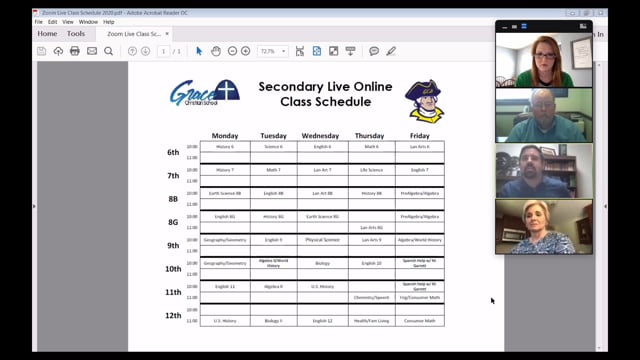Click the 12th grade row label
The height and width of the screenshot is (360, 640).
coord(173,316)
